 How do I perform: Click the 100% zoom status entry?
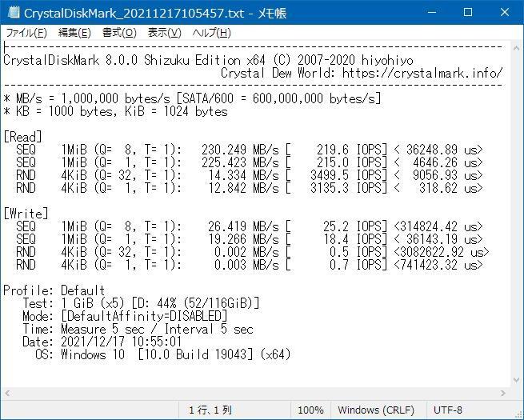310,410
